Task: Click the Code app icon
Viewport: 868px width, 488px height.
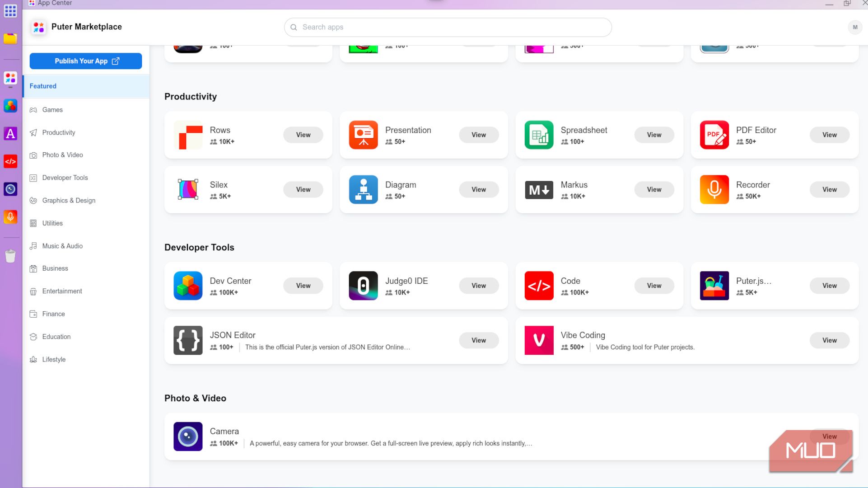Action: point(539,286)
